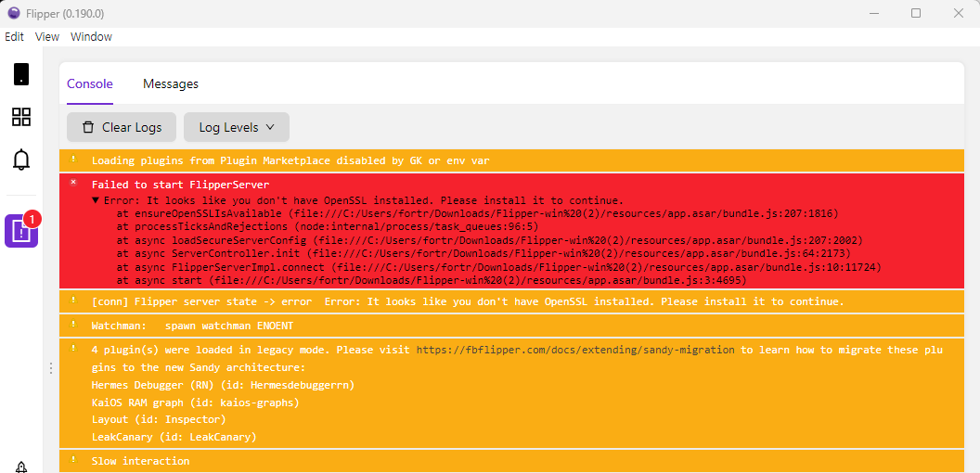Click 'LeakCanary (id: LeakCanary)' plugin line
Image resolution: width=980 pixels, height=473 pixels.
coord(174,438)
